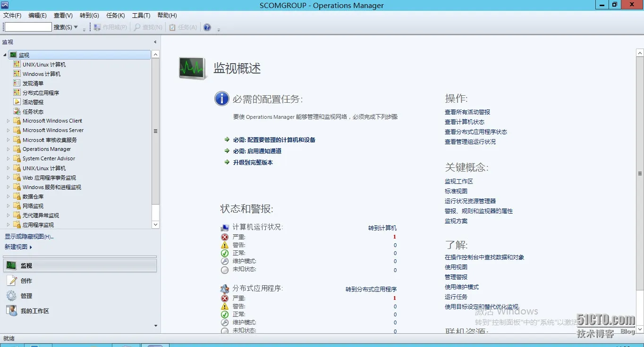Click the 我的工作区 workspace icon
Viewport: 644px width, 347px height.
11,311
